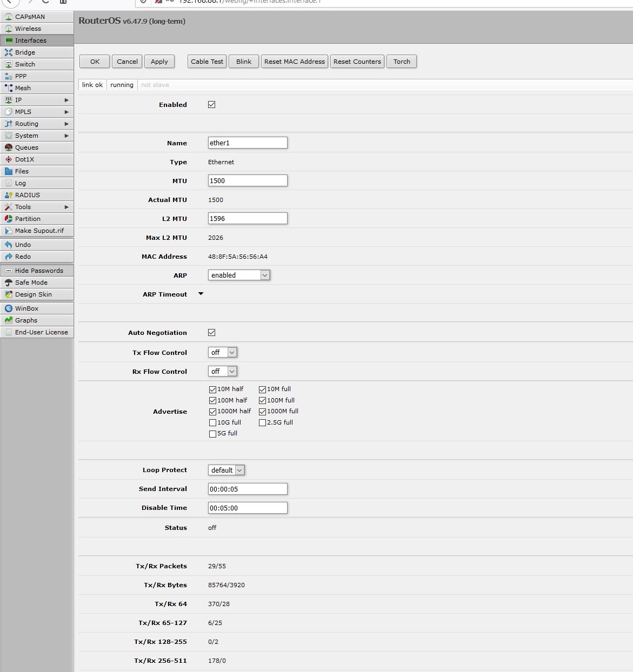Open the Rx Flow Control dropdown
The height and width of the screenshot is (672, 633).
(x=223, y=372)
